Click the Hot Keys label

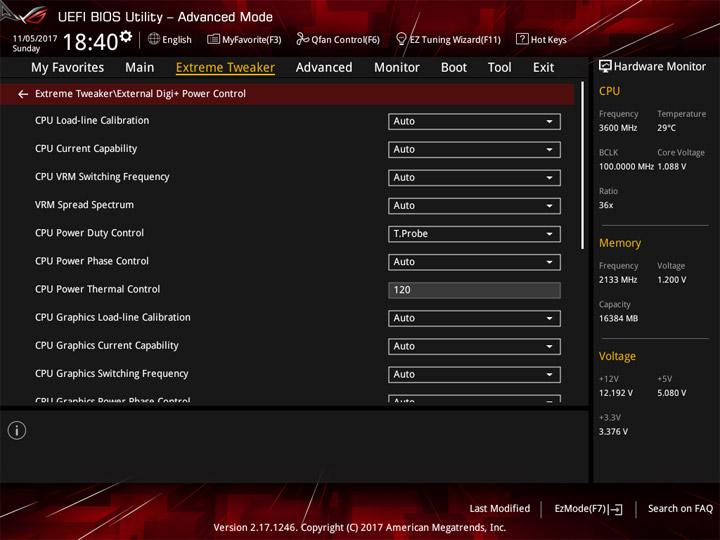coord(548,40)
